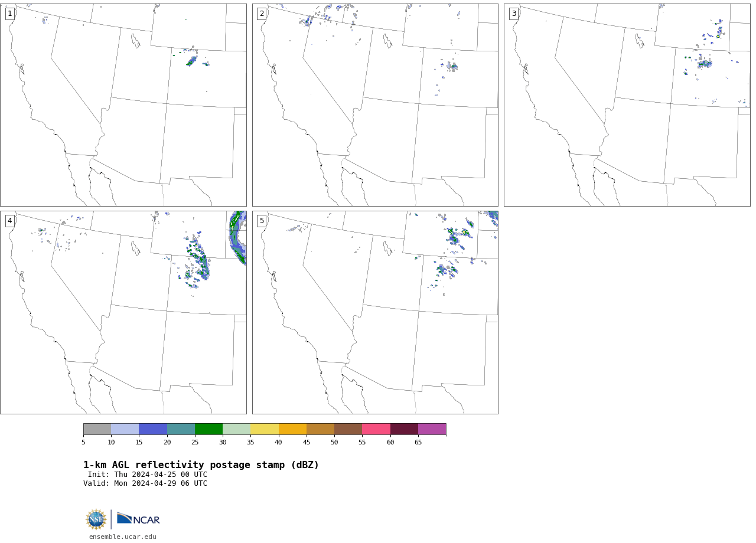Click the Valid Mon 2024-04-29 06 UTC line
This screenshot has width=756, height=543.
(145, 483)
